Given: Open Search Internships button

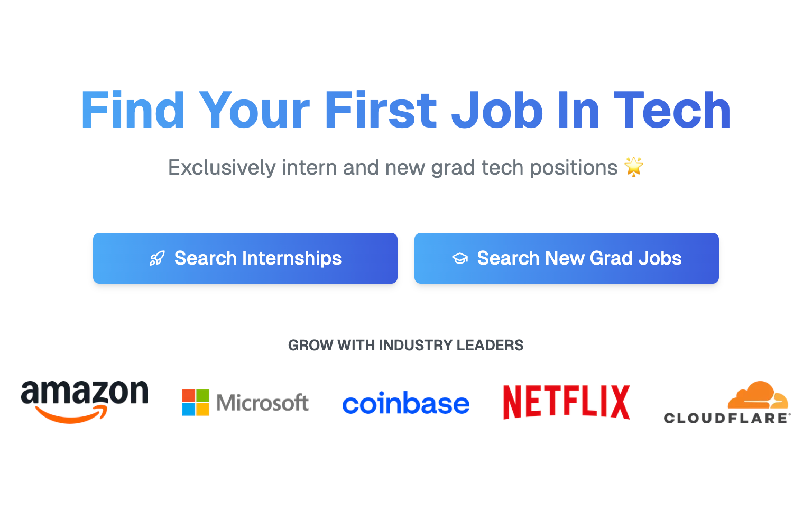Looking at the screenshot, I should point(245,258).
